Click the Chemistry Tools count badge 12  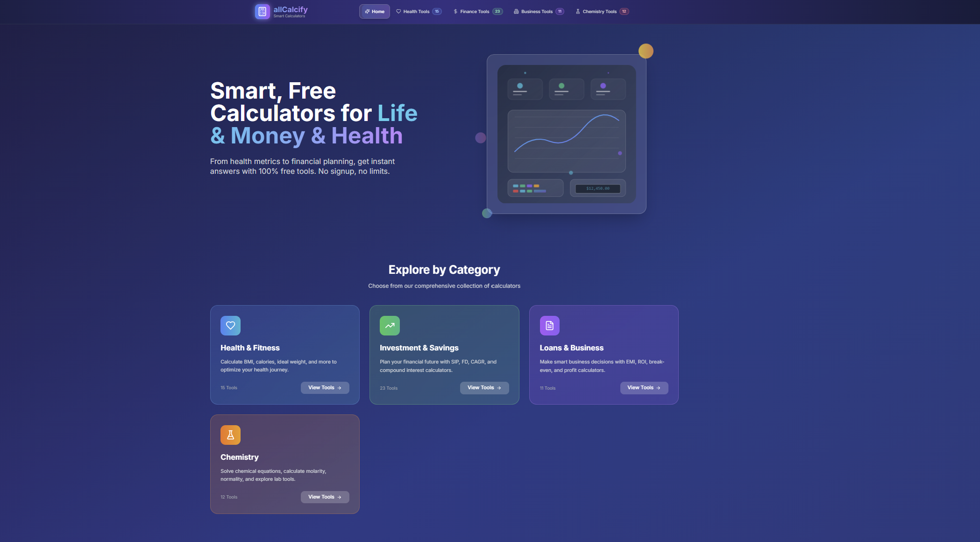(624, 12)
